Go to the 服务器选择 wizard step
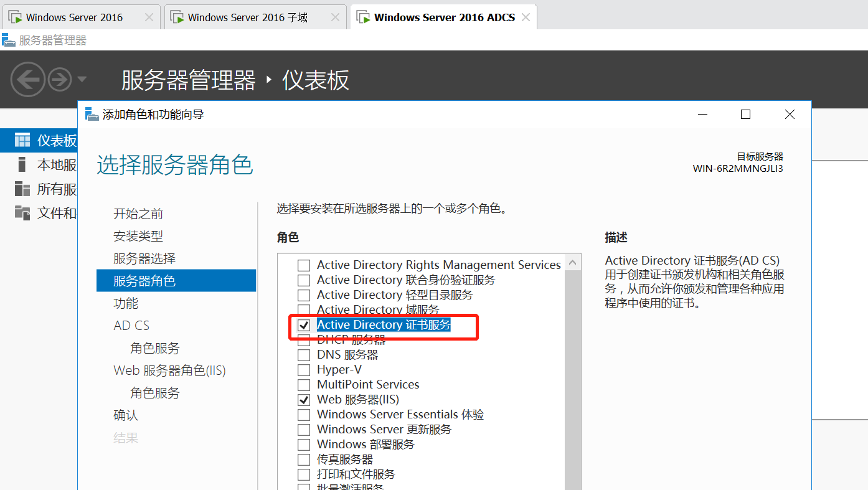 coord(144,258)
